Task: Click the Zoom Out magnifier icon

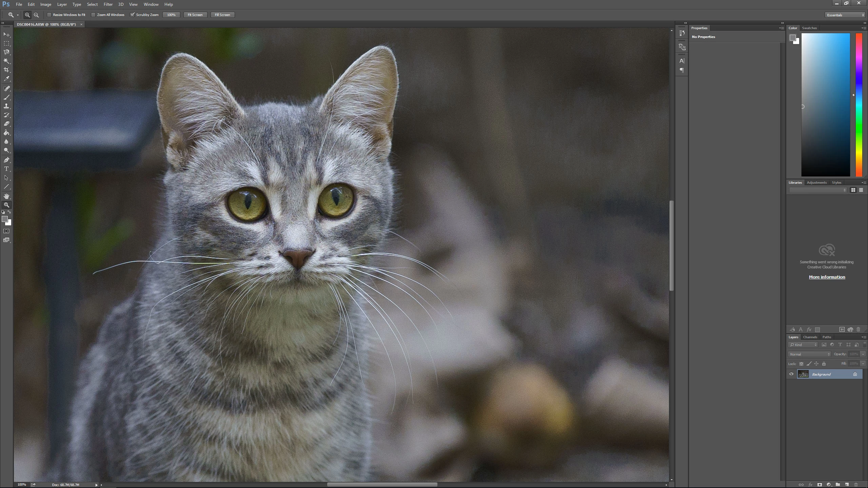Action: (x=36, y=15)
